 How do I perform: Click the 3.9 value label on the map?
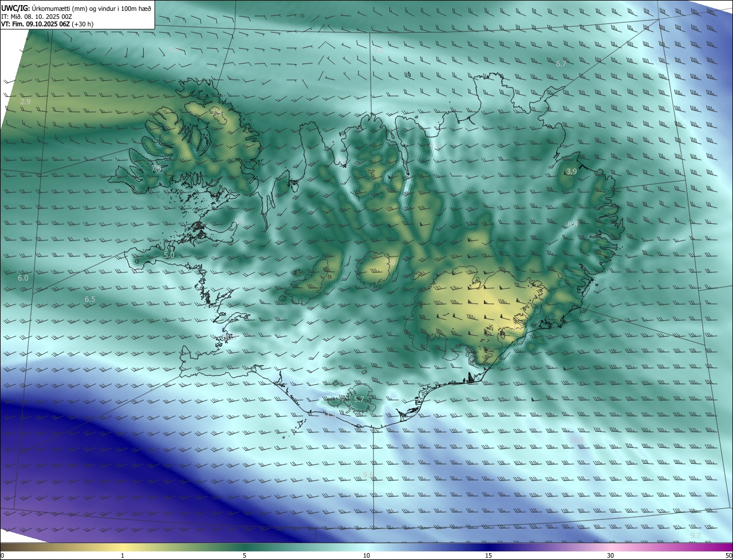tap(572, 171)
